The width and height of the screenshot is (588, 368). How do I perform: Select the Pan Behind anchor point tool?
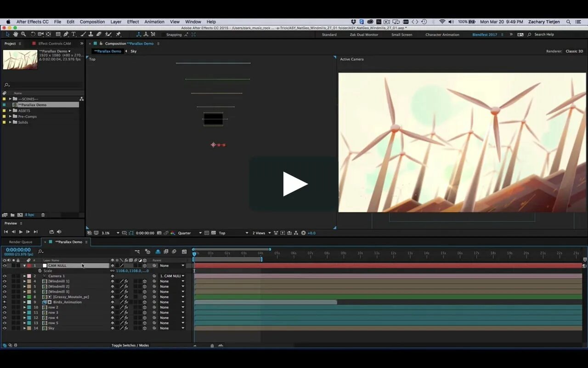point(49,34)
